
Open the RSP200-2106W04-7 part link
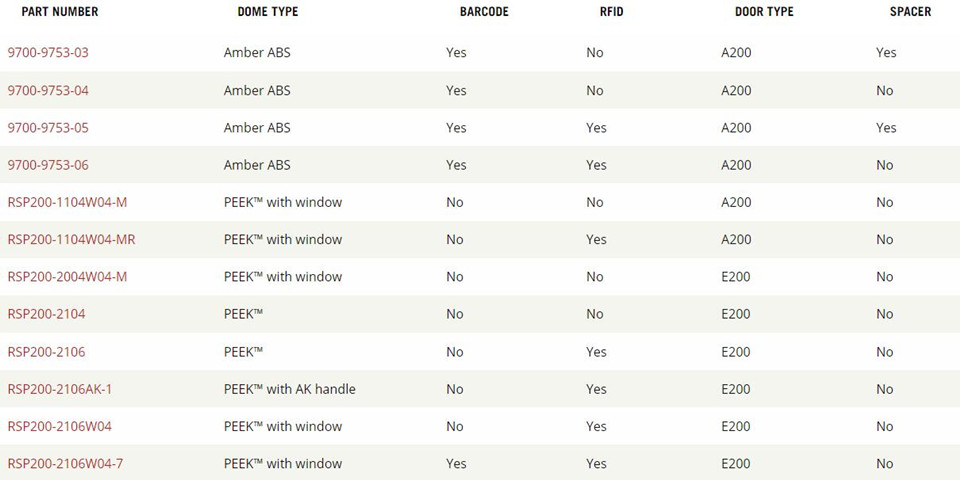[65, 464]
